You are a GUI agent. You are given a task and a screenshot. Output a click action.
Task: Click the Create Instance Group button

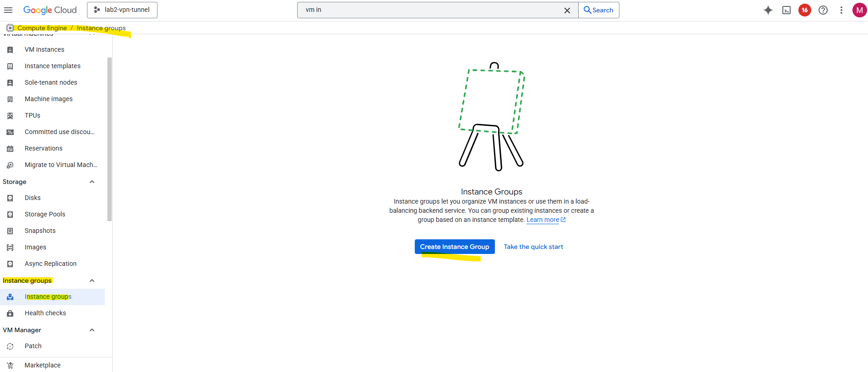[455, 247]
